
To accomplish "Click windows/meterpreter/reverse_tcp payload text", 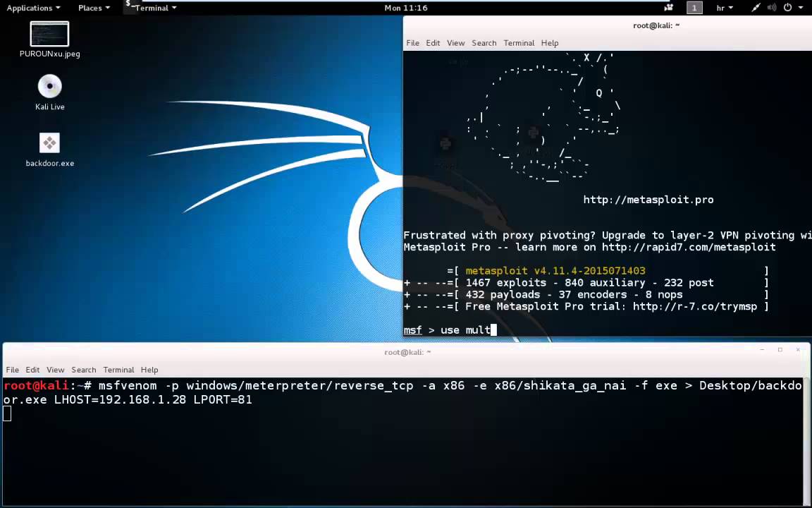I will pyautogui.click(x=300, y=386).
